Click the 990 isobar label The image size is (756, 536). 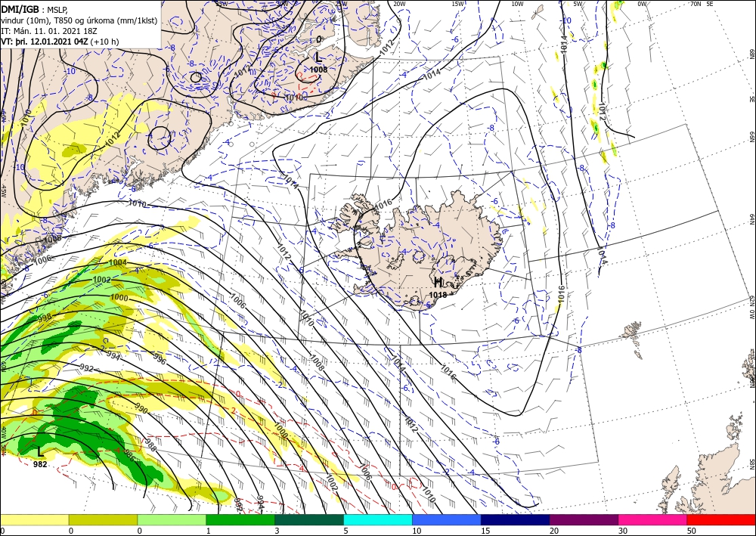click(x=142, y=409)
